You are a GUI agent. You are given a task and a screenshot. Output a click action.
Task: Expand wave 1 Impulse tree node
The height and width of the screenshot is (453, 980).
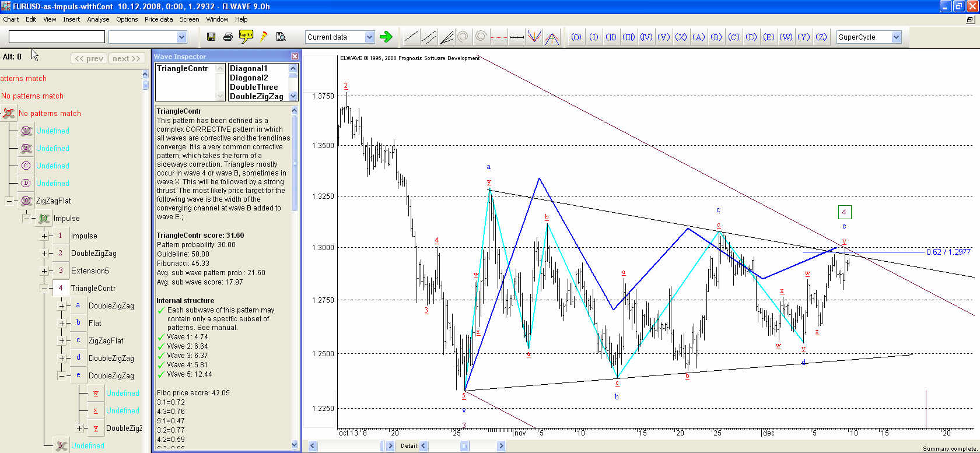pyautogui.click(x=44, y=236)
